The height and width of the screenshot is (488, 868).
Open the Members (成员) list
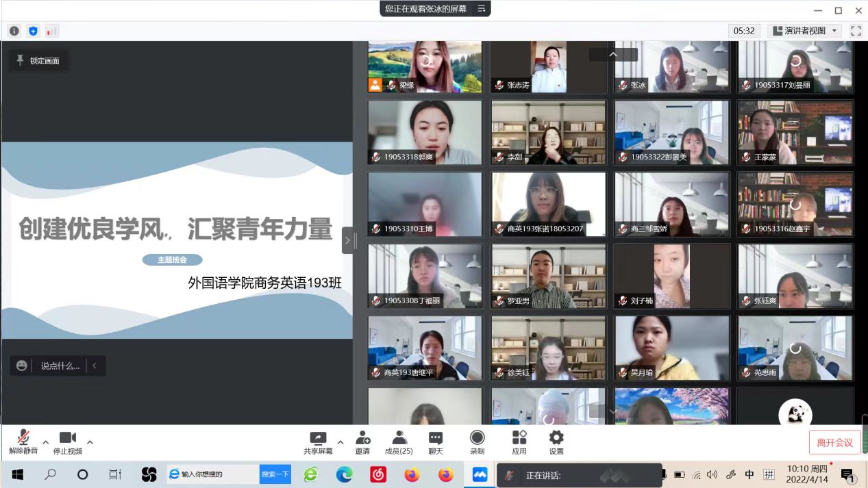tap(398, 442)
